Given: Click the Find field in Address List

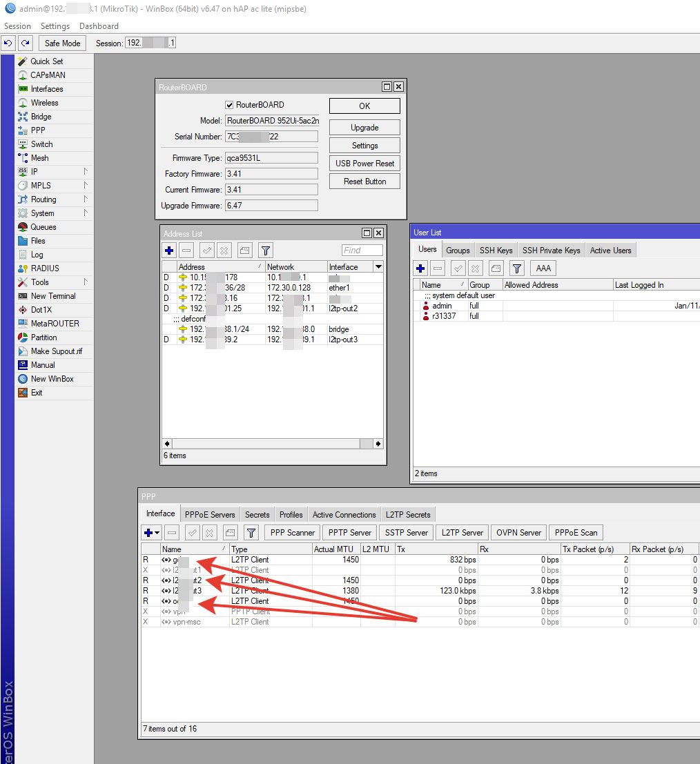Looking at the screenshot, I should [x=362, y=251].
